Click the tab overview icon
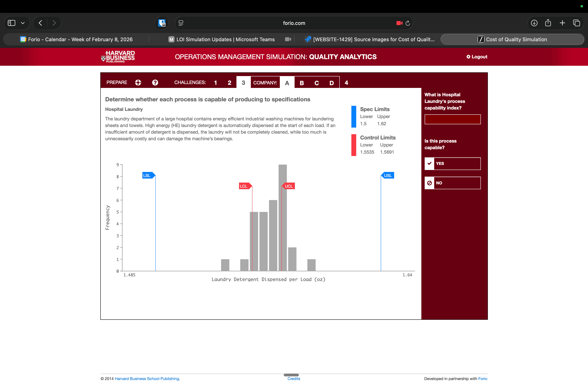Screen dimensions: 588x382 point(577,23)
